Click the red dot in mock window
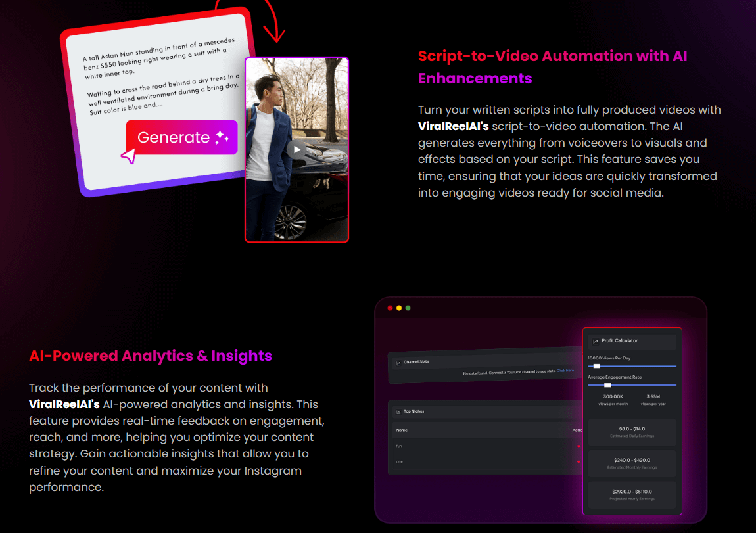 click(x=390, y=308)
